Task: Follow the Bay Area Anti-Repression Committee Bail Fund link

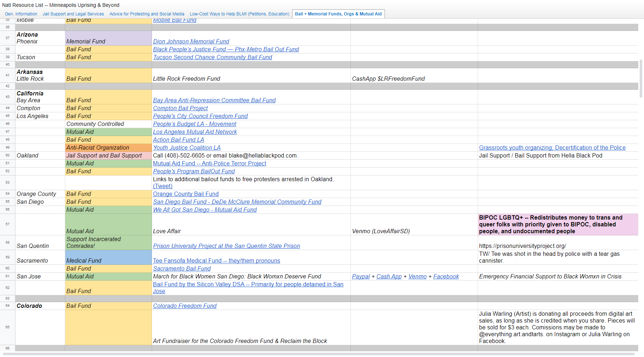Action: coord(214,100)
